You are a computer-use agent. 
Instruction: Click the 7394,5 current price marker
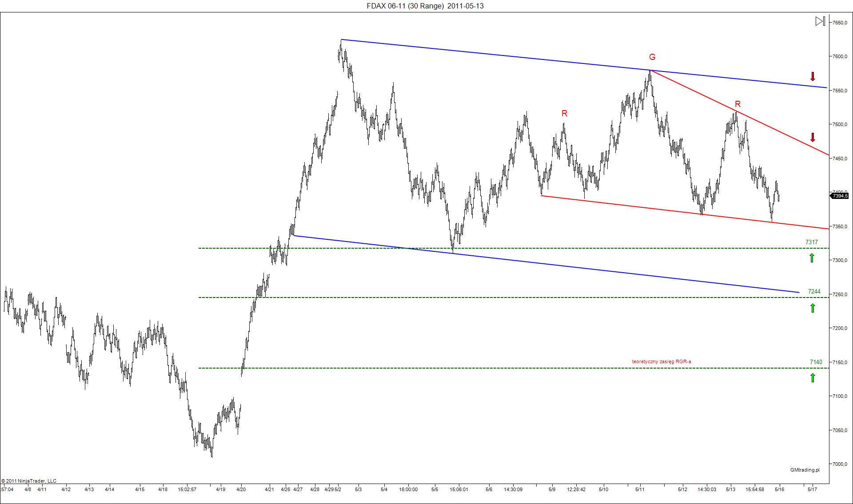(x=839, y=196)
